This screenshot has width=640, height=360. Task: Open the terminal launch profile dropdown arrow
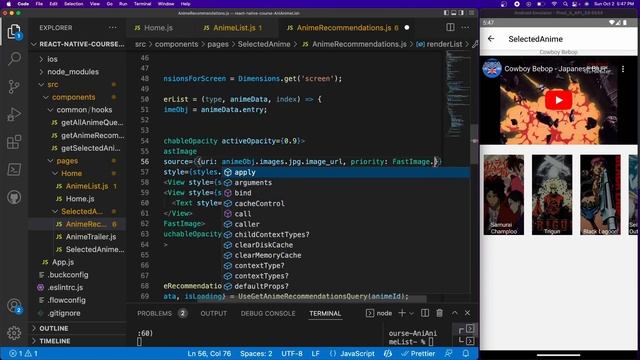(411, 313)
